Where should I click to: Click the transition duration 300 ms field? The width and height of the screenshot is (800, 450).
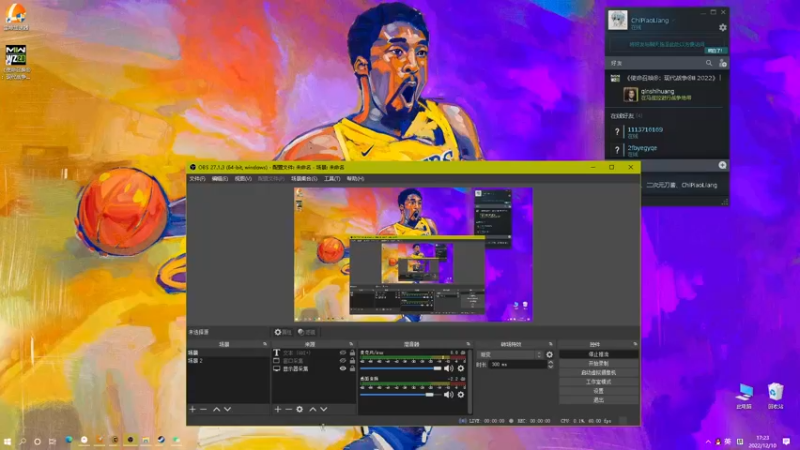click(517, 364)
